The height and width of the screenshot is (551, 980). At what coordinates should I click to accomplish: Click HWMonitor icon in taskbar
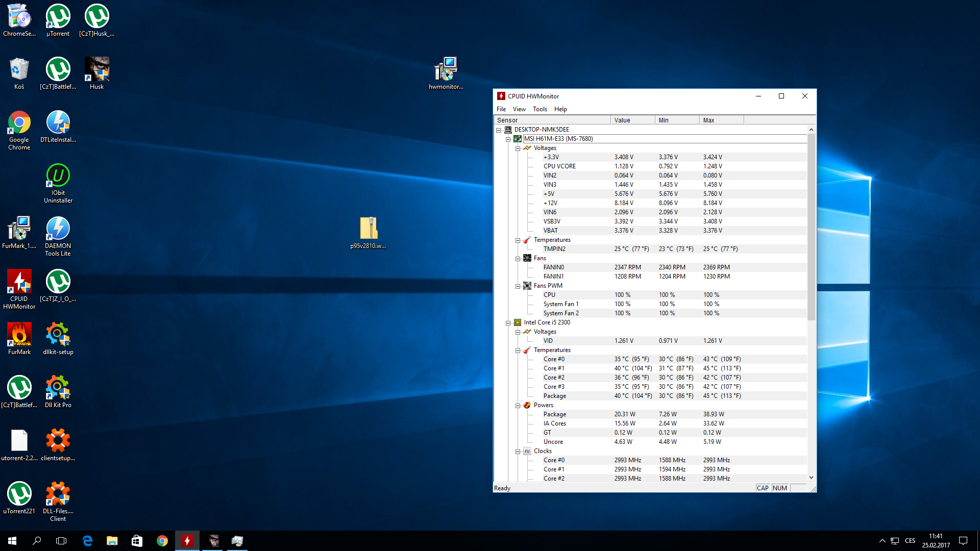click(x=187, y=541)
